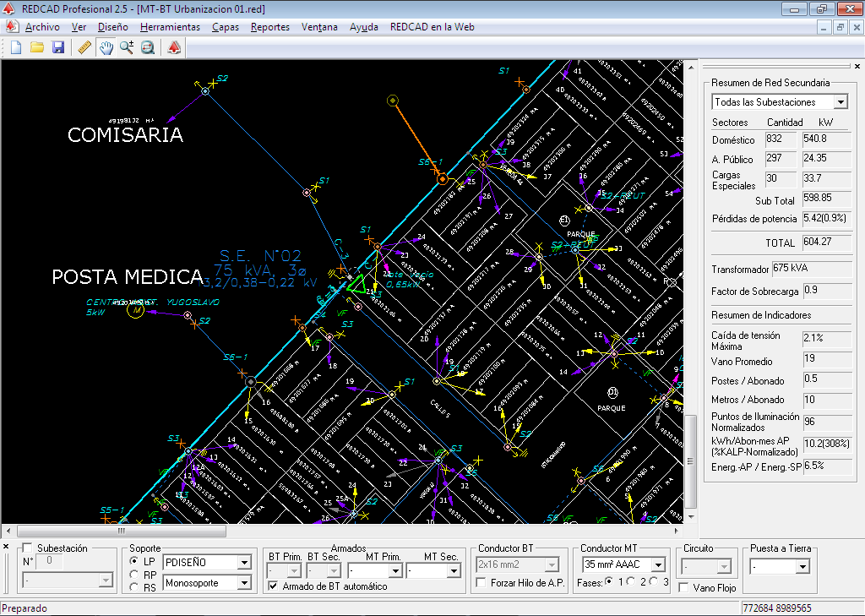Open the 35 mm² AAAC conductor dropdown
865x616 pixels.
coord(658,564)
